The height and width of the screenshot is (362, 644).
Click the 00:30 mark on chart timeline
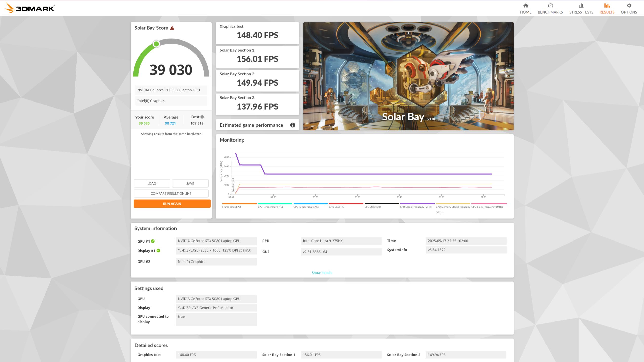(357, 197)
